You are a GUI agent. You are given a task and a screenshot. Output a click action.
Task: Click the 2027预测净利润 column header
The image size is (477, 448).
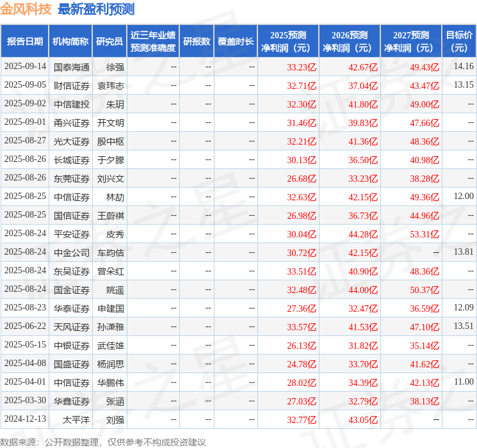click(x=411, y=42)
